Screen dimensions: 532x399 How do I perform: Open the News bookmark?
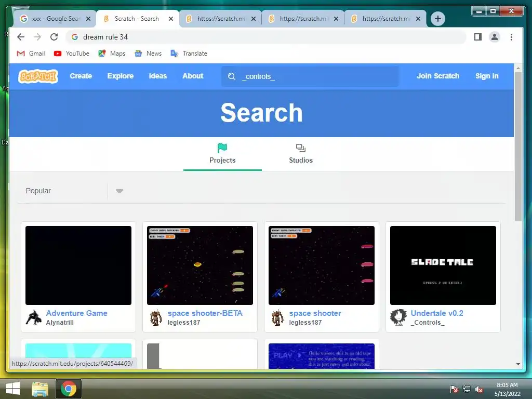tap(148, 54)
